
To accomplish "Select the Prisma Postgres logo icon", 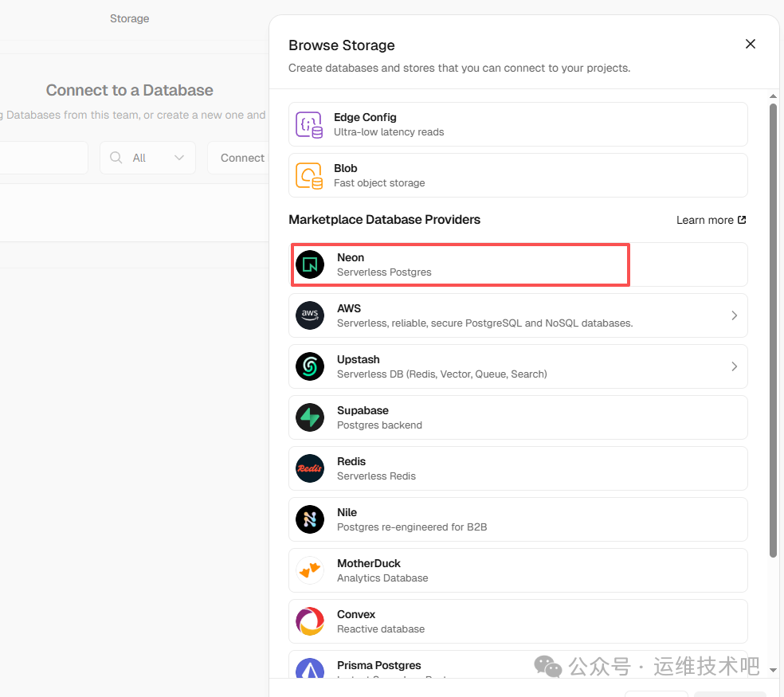I will [x=310, y=669].
